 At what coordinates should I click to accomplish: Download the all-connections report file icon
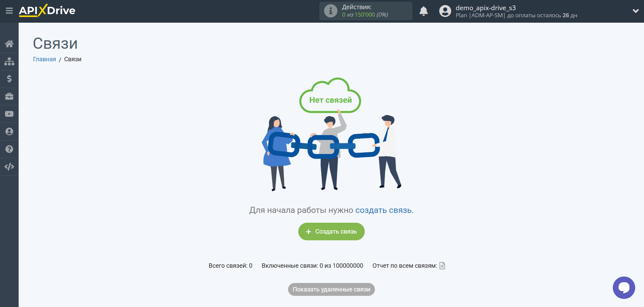pyautogui.click(x=442, y=266)
